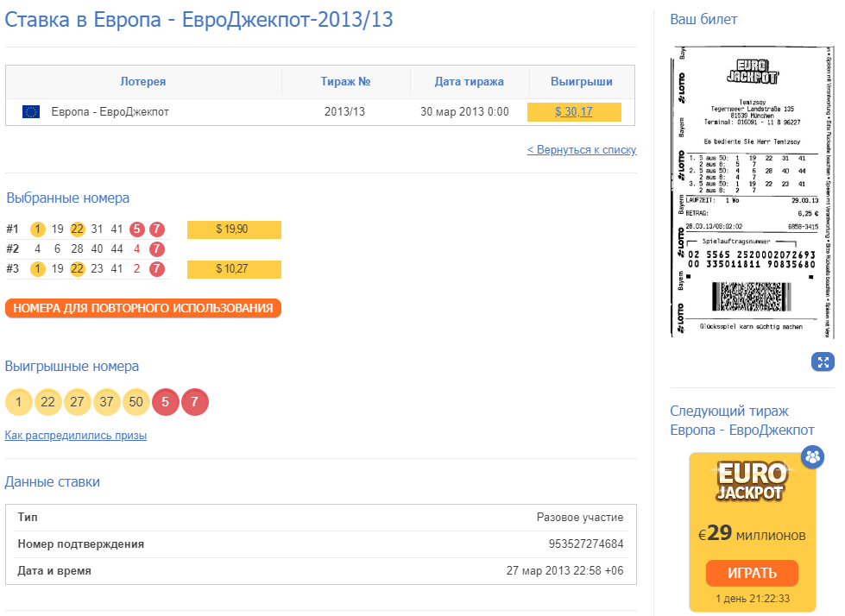The width and height of the screenshot is (845, 616).
Task: Click winning number ball 22
Action: point(48,402)
